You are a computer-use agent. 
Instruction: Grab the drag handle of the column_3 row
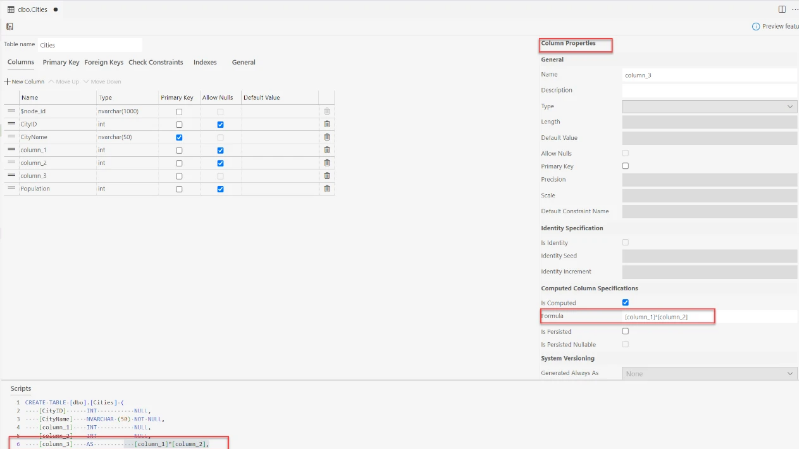pos(11,175)
